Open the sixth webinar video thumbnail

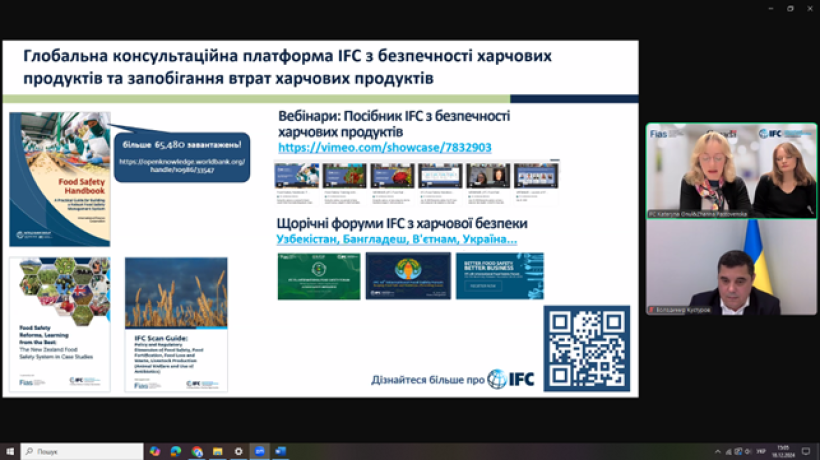[x=536, y=176]
